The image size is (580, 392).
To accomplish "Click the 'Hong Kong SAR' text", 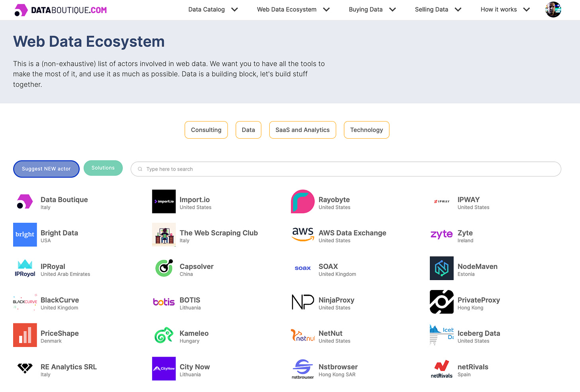I will 337,374.
